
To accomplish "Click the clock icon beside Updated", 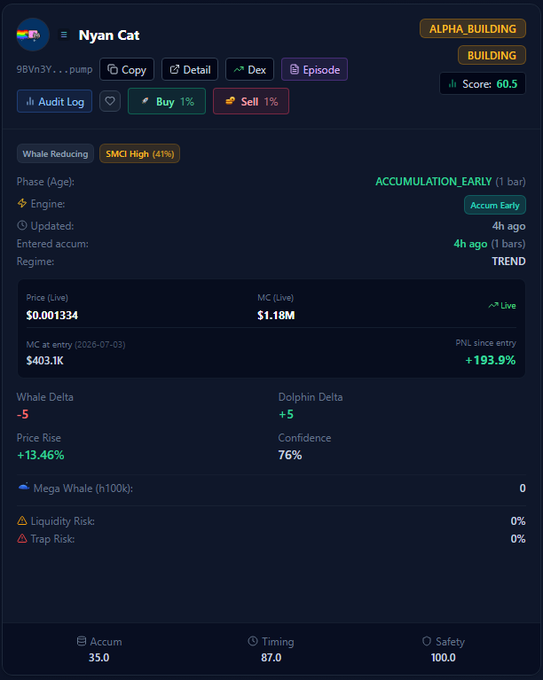I will (22, 226).
